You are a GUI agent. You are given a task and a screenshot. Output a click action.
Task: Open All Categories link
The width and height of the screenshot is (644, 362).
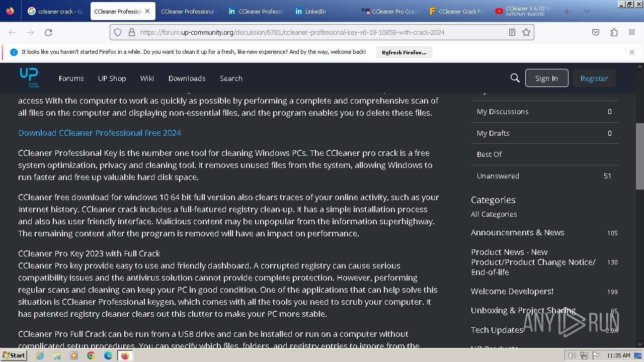pos(494,214)
